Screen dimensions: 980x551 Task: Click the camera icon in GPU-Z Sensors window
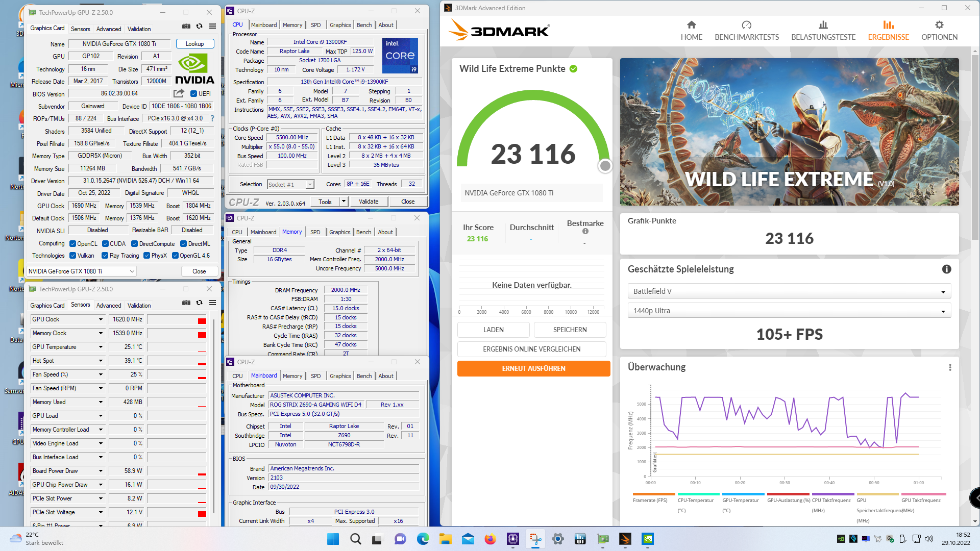click(186, 303)
